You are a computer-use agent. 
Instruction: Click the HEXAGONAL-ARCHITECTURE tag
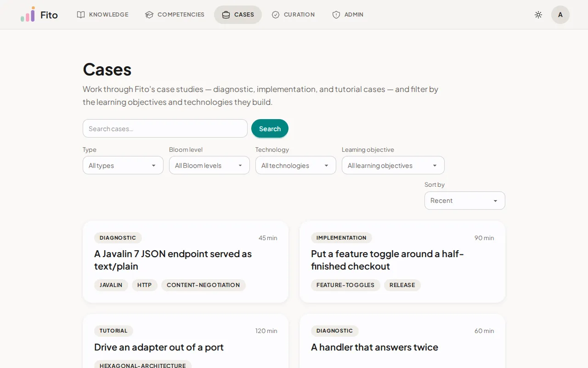[143, 364]
